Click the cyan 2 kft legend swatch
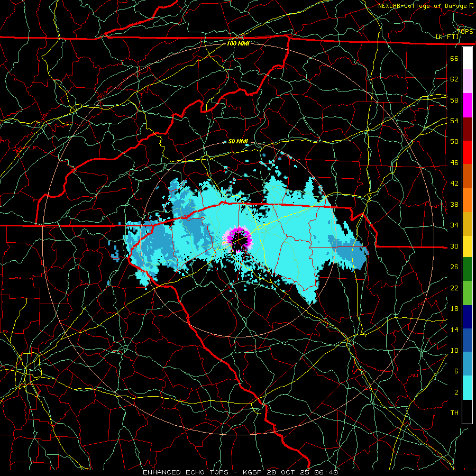Viewport: 476px width, 476px height. (467, 388)
